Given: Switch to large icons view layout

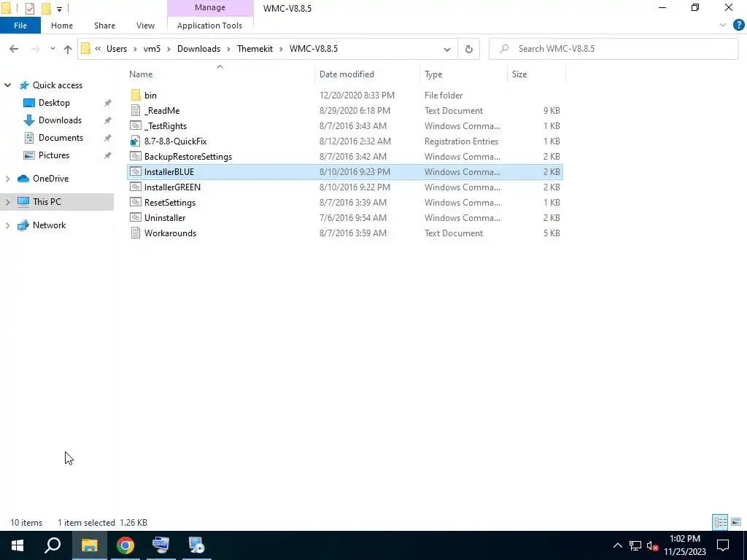Looking at the screenshot, I should pyautogui.click(x=736, y=522).
